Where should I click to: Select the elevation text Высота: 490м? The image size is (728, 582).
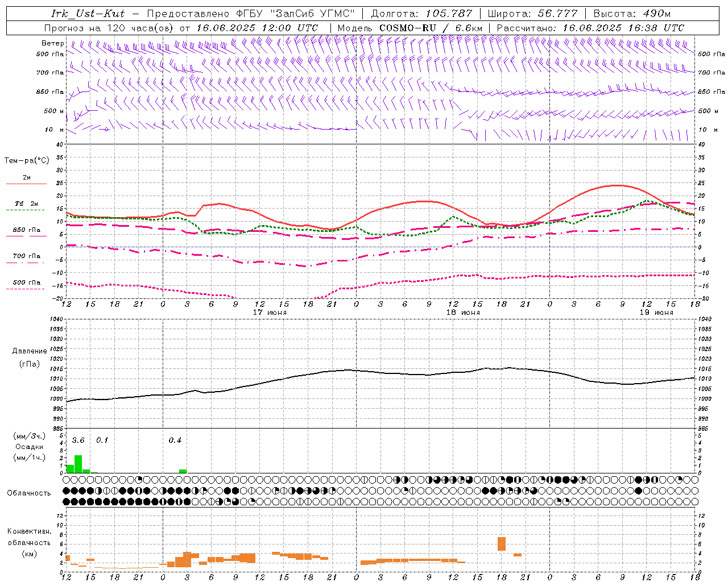(x=632, y=14)
